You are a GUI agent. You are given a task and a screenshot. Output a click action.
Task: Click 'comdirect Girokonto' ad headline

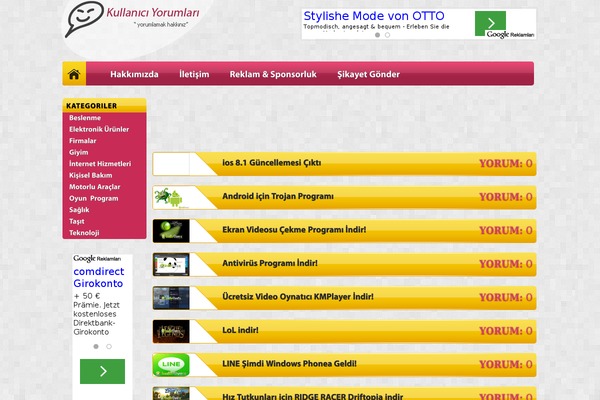coord(99,277)
